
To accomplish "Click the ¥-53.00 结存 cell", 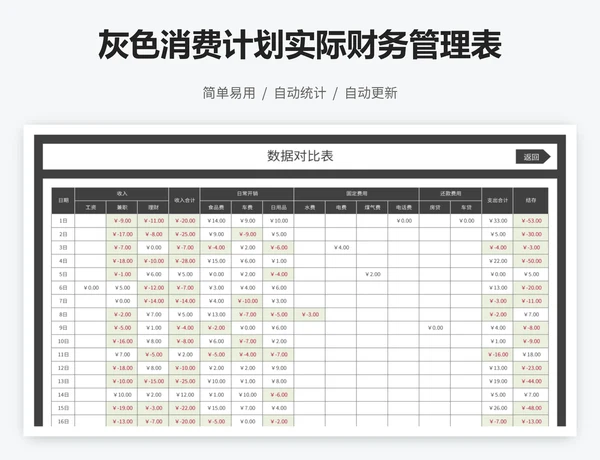I will (x=531, y=221).
